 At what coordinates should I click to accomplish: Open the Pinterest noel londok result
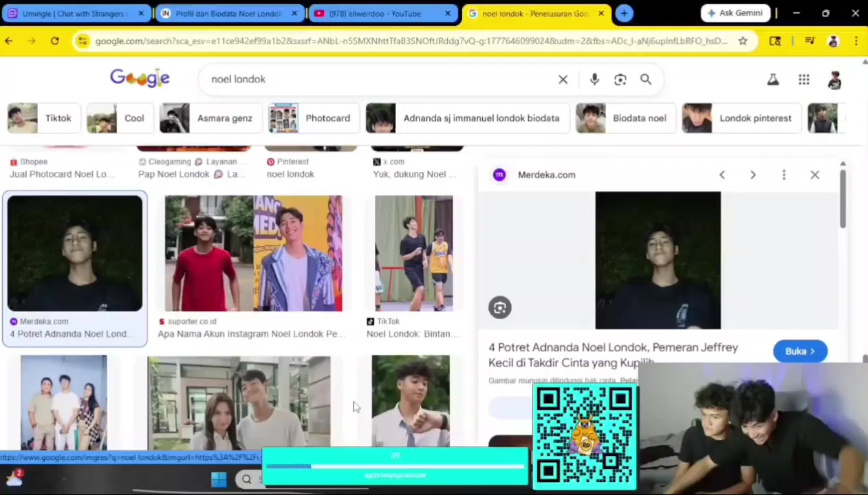(x=290, y=174)
